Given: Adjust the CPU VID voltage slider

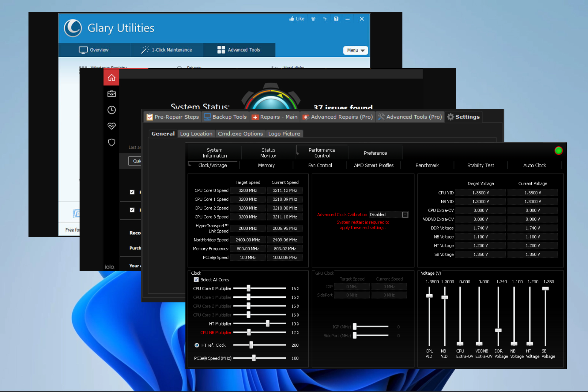Looking at the screenshot, I should tap(429, 296).
